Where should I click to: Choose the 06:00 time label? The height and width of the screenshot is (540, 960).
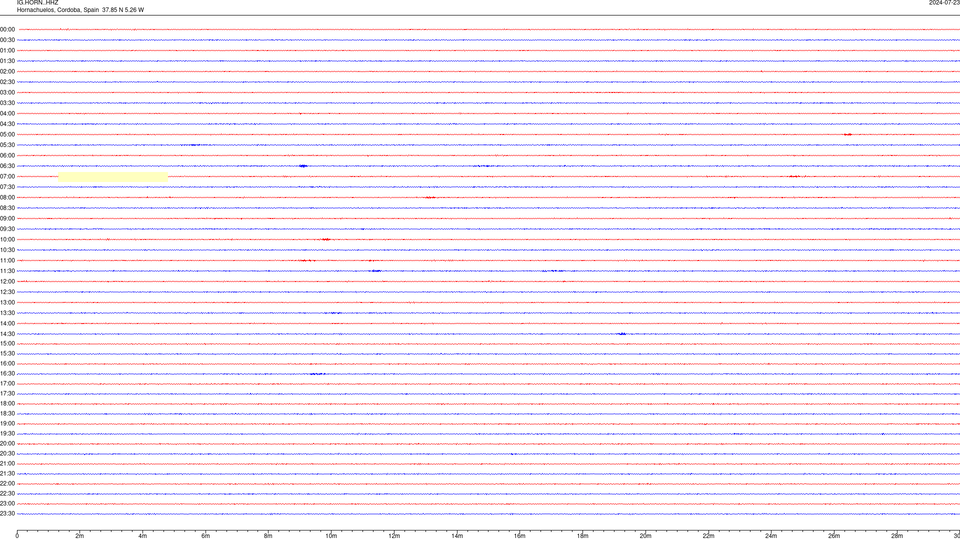(7, 156)
